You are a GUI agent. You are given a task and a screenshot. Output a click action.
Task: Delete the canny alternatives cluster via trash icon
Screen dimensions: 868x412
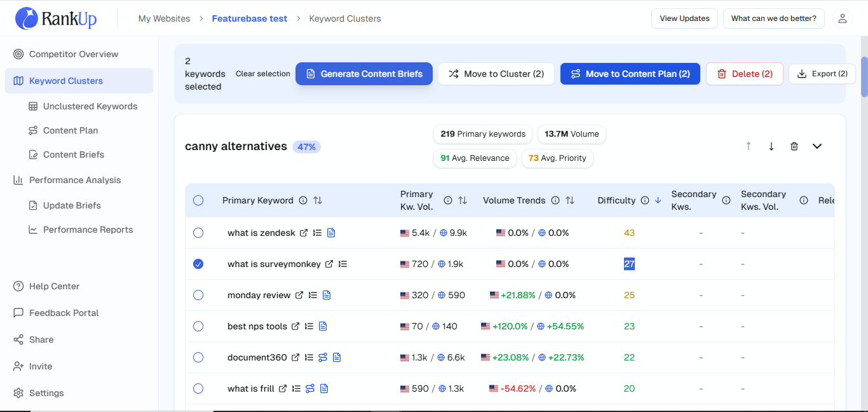[794, 146]
